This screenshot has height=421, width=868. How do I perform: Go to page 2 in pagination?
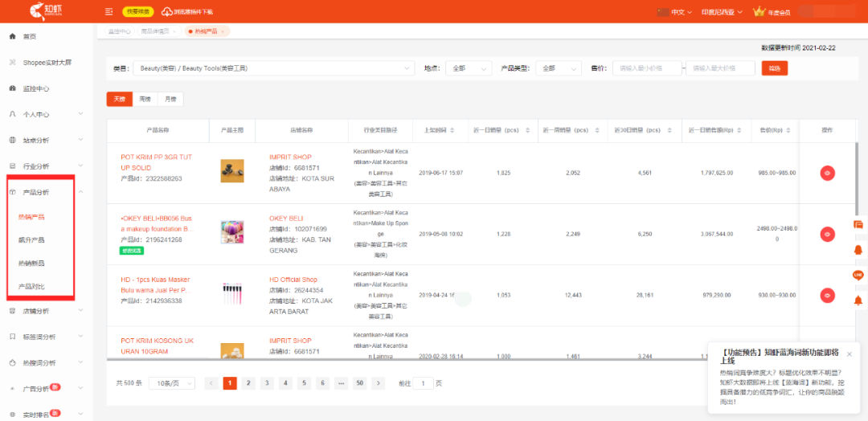click(x=248, y=382)
